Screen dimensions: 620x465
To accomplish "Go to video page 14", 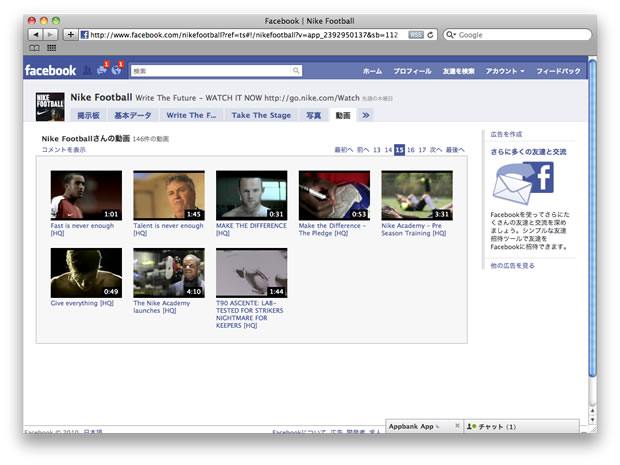I will point(388,150).
